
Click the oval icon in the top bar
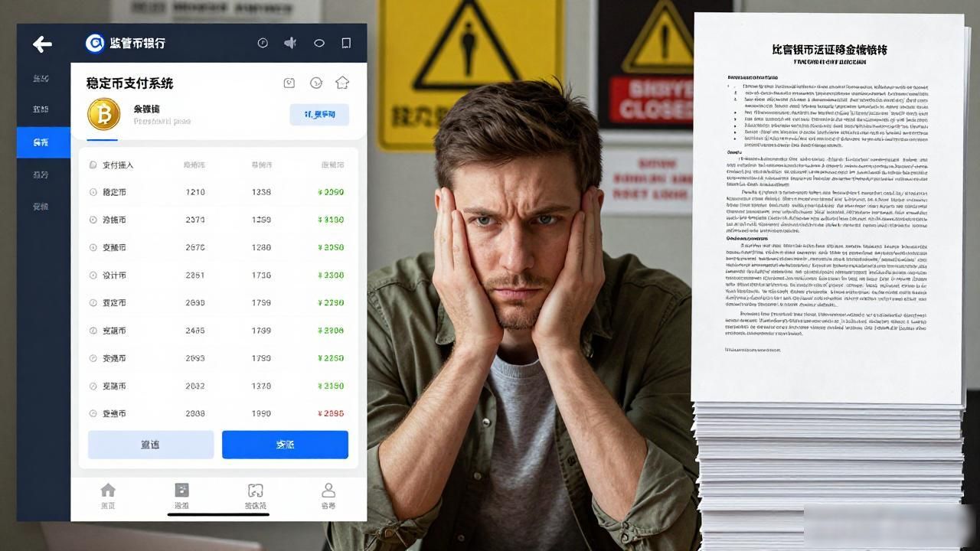[319, 43]
